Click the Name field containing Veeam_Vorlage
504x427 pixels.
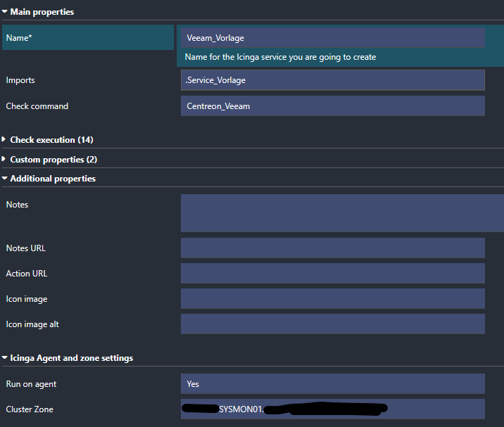tap(332, 38)
